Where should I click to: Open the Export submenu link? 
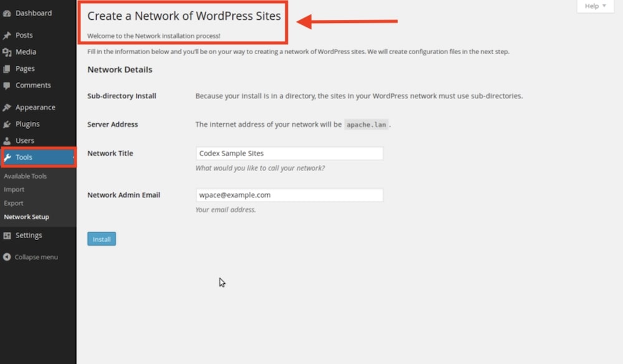pyautogui.click(x=14, y=203)
